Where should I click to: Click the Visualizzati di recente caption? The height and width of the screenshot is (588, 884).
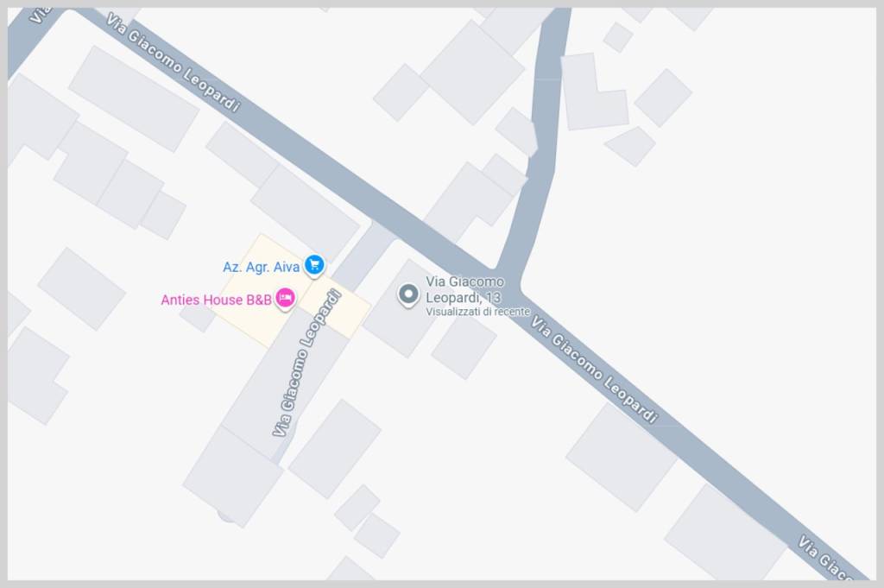pos(477,312)
